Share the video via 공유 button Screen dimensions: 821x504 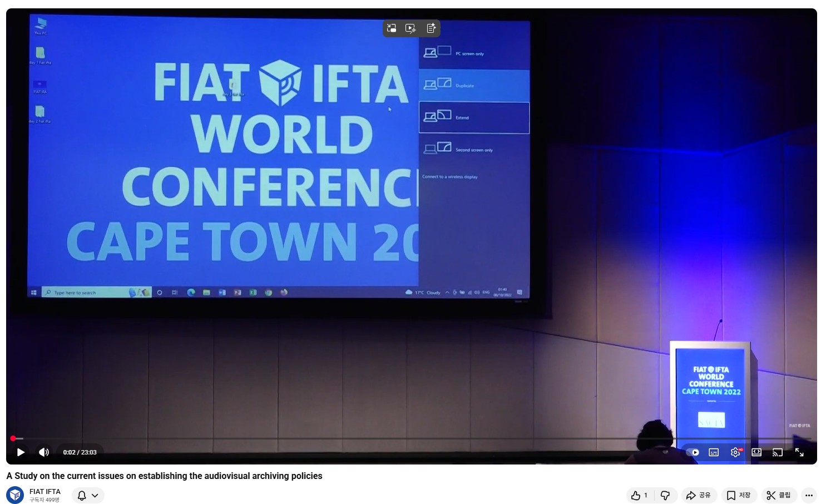pyautogui.click(x=699, y=495)
